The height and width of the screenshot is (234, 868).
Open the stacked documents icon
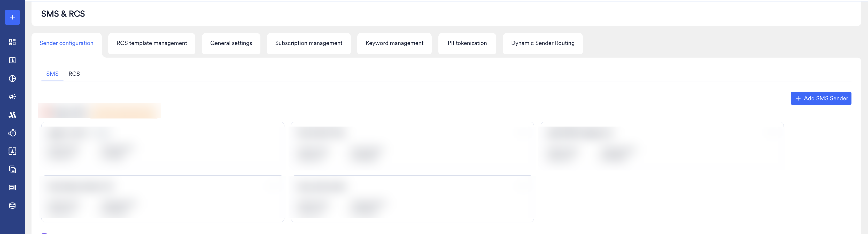pos(12,169)
